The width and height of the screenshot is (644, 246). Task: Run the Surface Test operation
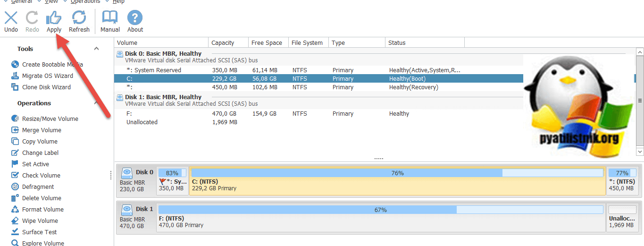coord(34,232)
